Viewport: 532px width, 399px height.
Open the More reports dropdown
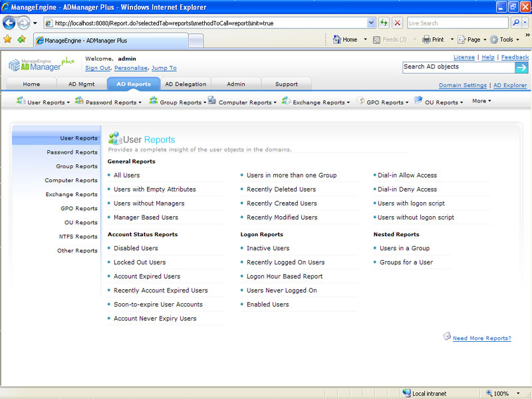481,101
